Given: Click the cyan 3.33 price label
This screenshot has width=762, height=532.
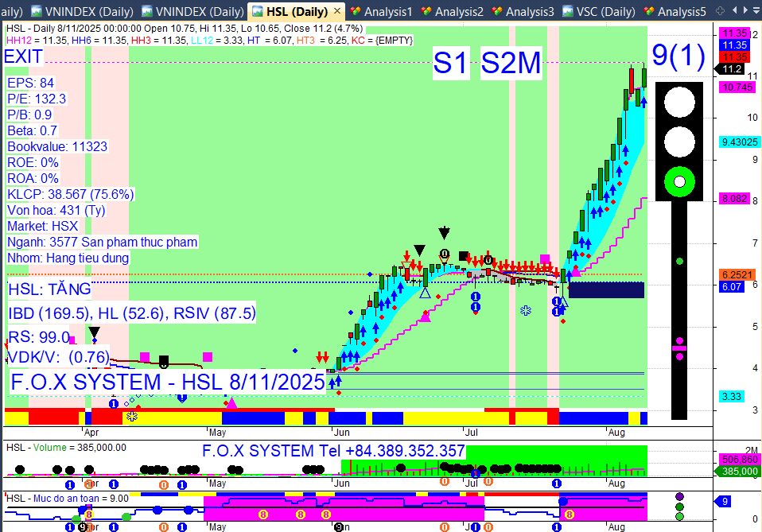Looking at the screenshot, I should [x=732, y=397].
